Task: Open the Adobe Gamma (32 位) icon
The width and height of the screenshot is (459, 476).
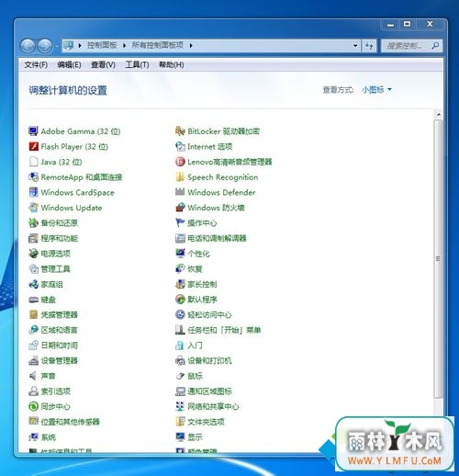Action: (x=33, y=131)
